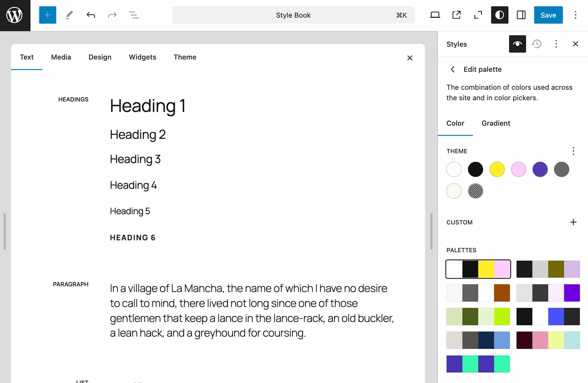Toggle the sidebar panel view icon
The width and height of the screenshot is (588, 383).
[x=521, y=15]
